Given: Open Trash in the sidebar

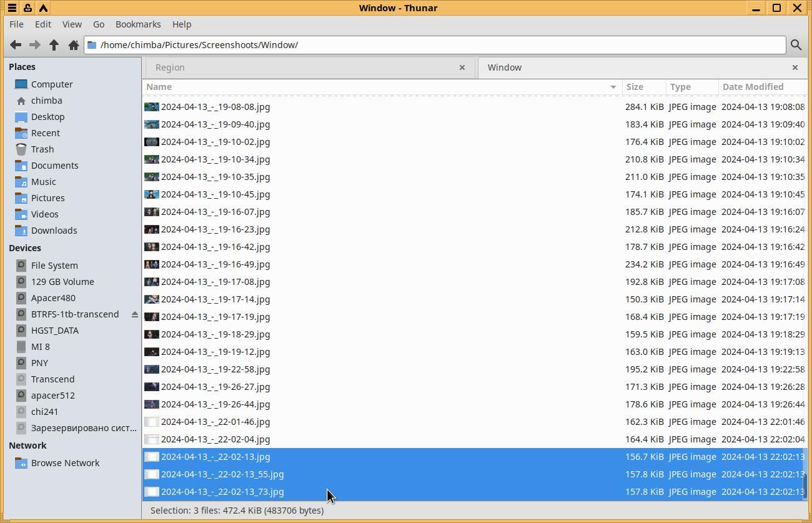Looking at the screenshot, I should tap(42, 149).
